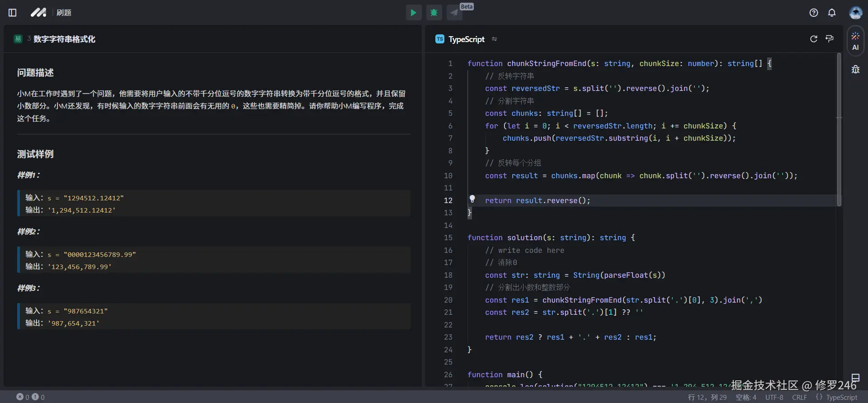This screenshot has height=403, width=868.
Task: Click CRLF line ending in status bar
Action: click(x=799, y=397)
